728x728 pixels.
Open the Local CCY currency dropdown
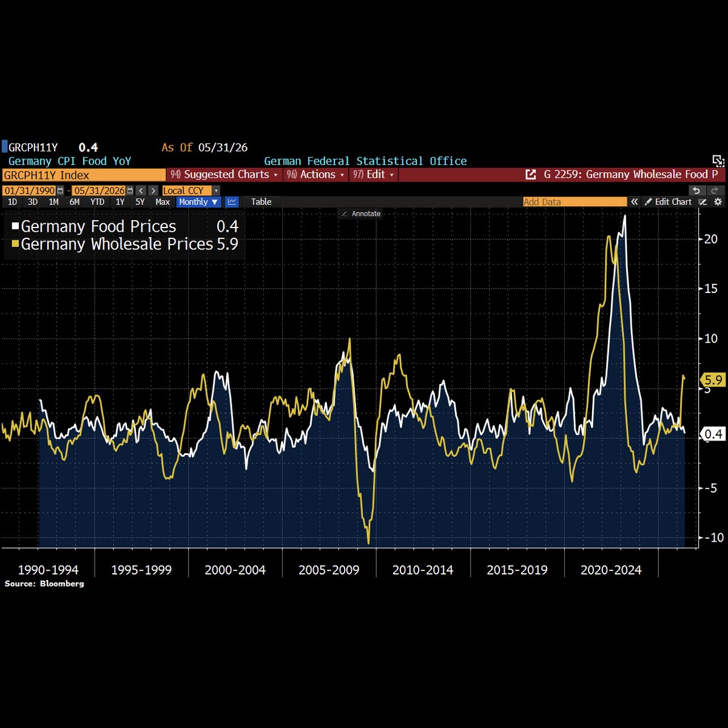191,190
